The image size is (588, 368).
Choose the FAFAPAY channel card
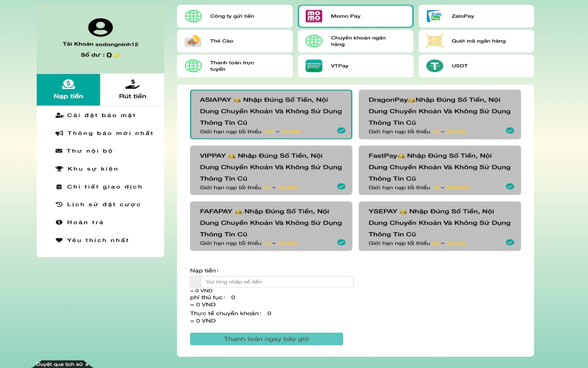(271, 226)
